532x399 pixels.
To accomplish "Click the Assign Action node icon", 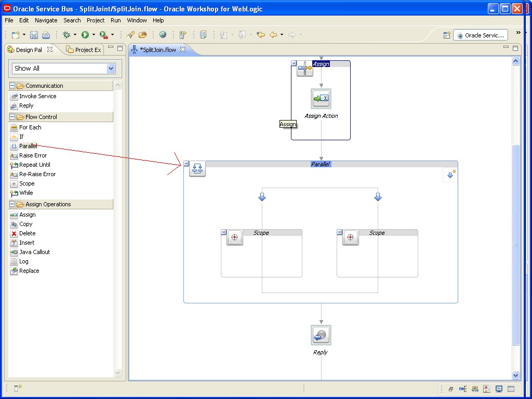I will pos(321,98).
